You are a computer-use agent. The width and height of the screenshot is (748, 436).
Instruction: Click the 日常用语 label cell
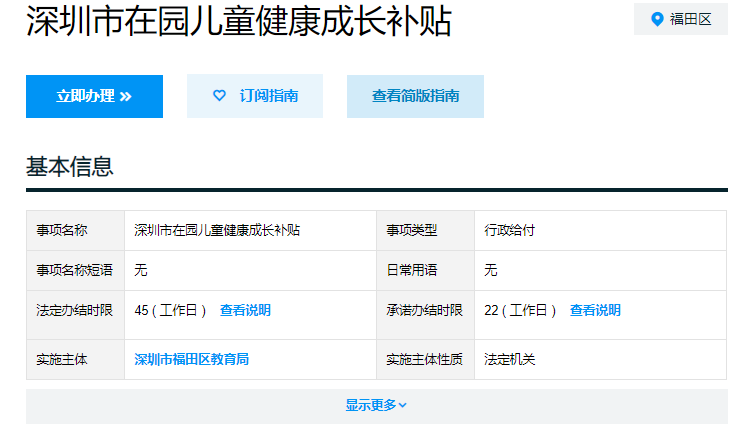426,270
